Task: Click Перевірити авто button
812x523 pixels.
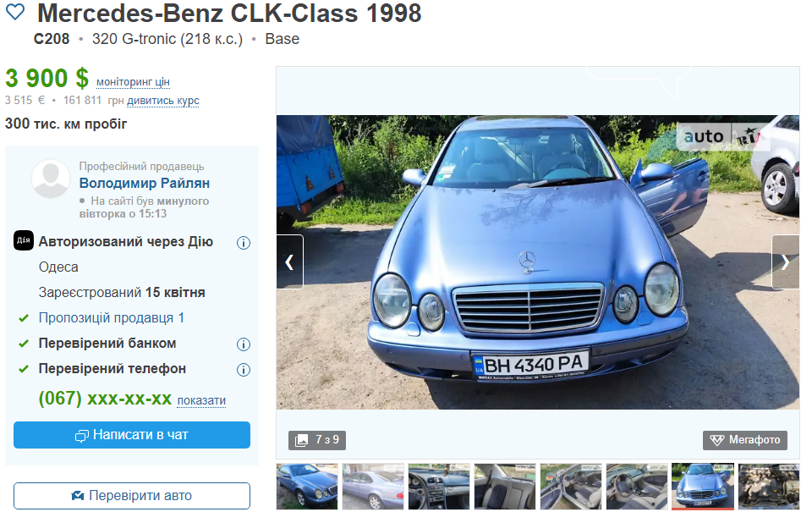Action: coord(132,496)
